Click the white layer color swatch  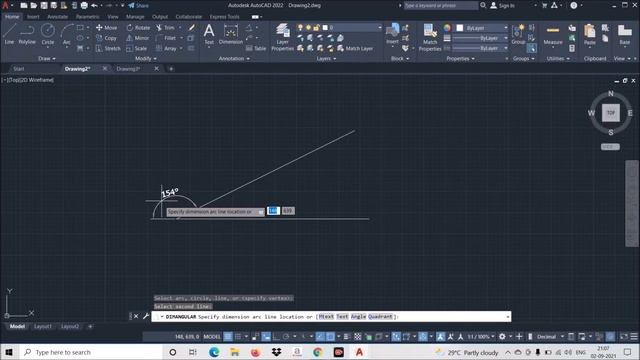325,27
